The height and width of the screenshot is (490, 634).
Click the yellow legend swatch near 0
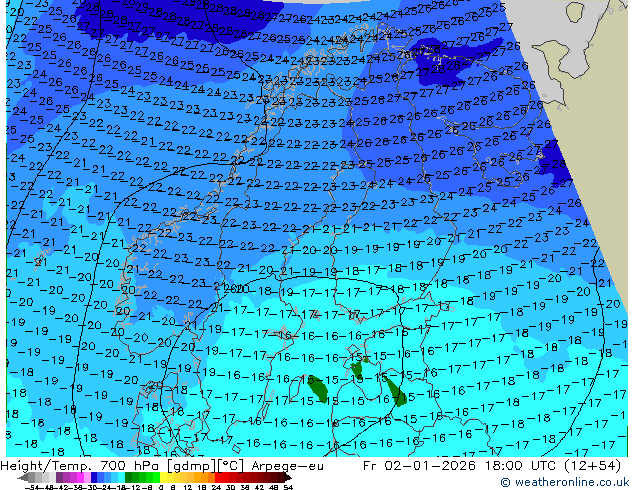point(163,477)
